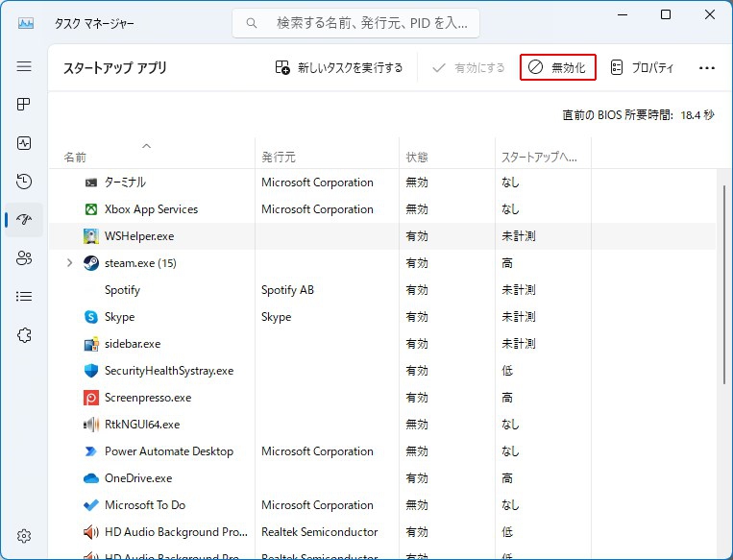Go to the Processes page icon
This screenshot has width=733, height=560.
[24, 105]
